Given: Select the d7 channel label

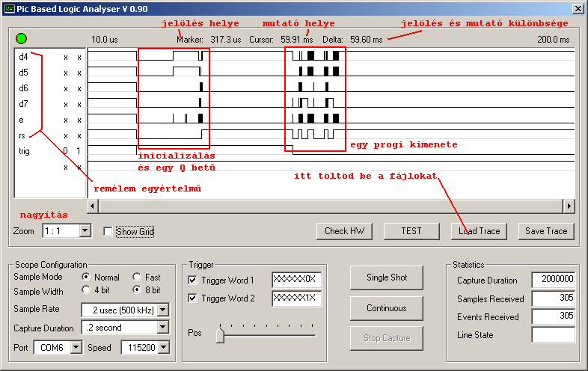Looking at the screenshot, I should pos(23,104).
